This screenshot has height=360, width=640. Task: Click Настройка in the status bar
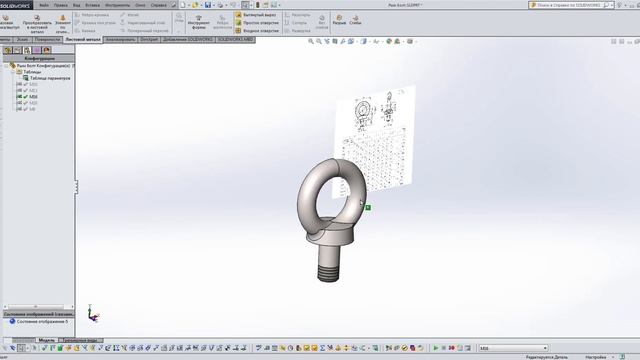coord(596,357)
